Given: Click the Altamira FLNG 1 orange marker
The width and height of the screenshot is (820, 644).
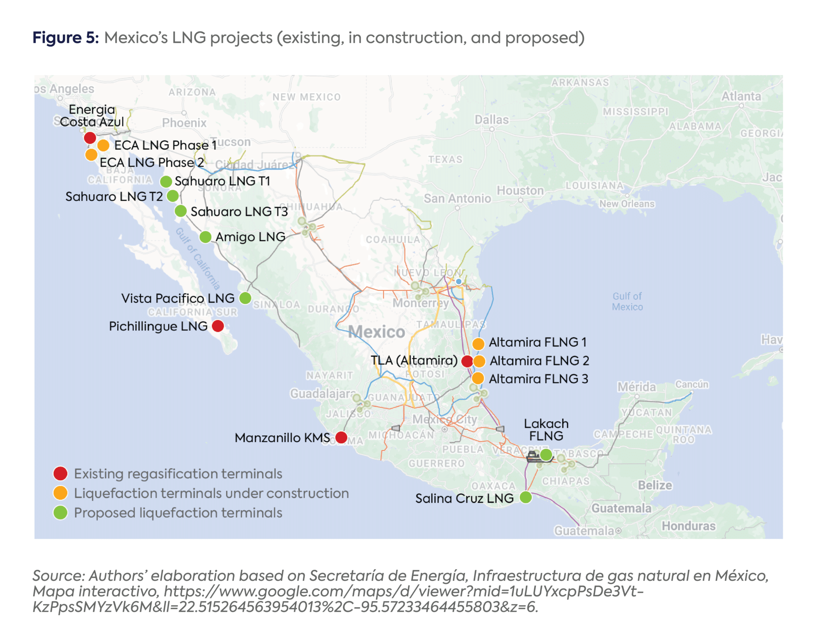Looking at the screenshot, I should (x=479, y=343).
